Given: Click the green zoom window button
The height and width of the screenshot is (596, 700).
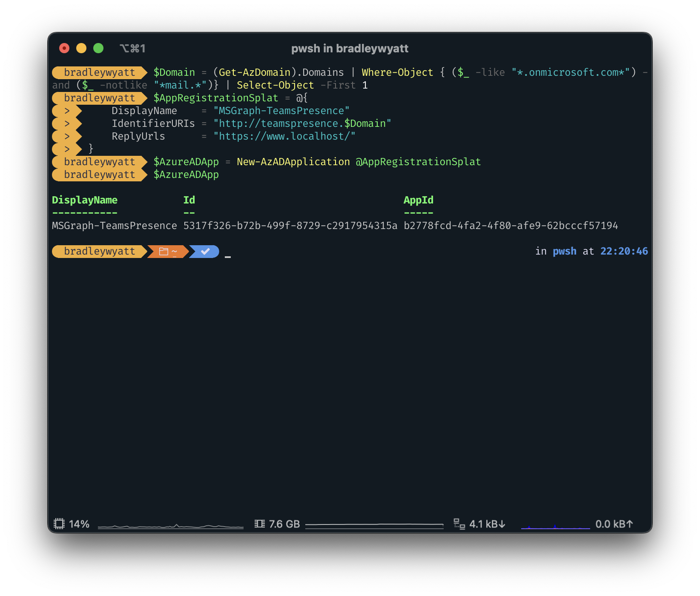Looking at the screenshot, I should tap(98, 48).
